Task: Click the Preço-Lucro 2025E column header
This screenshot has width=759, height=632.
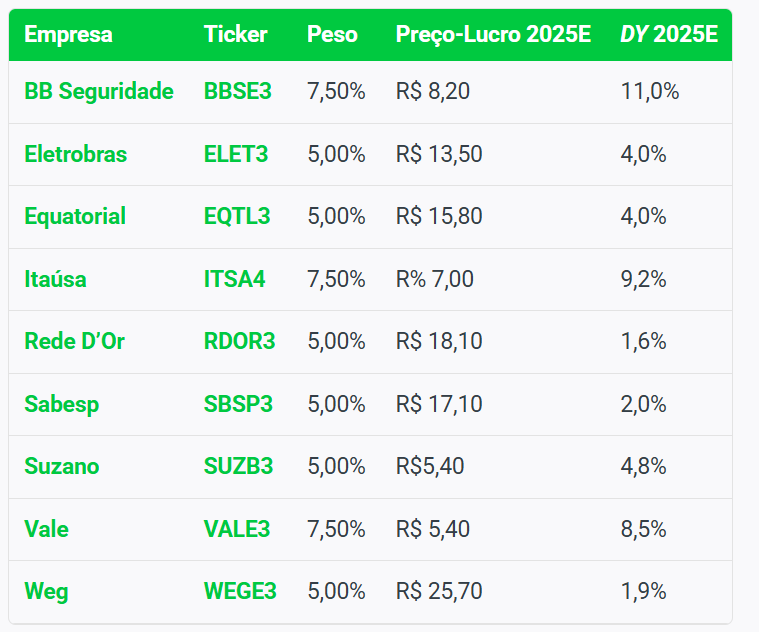Action: [493, 35]
